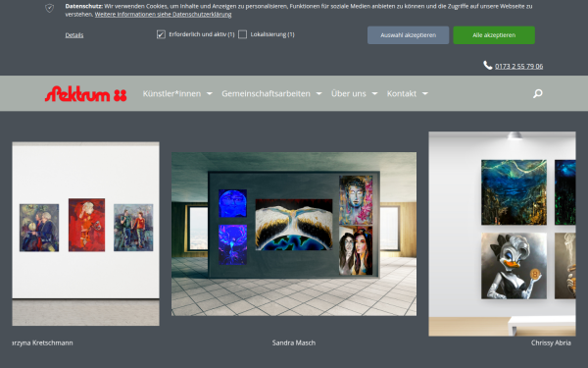588x368 pixels.
Task: Open Chrissy Abria gallery image
Action: [502, 234]
